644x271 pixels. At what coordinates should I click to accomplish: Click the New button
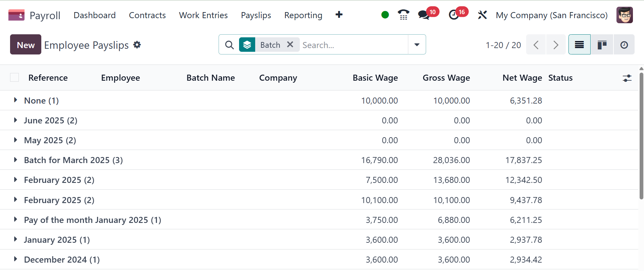point(26,45)
